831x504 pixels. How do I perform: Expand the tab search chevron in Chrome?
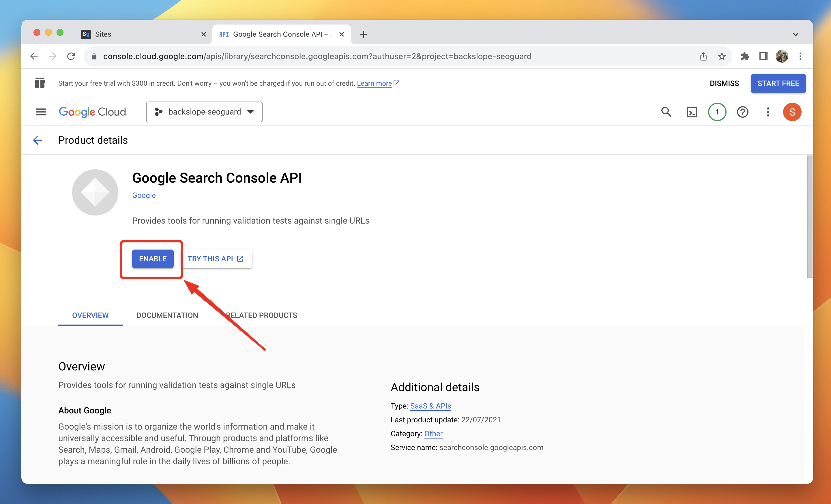tap(796, 34)
